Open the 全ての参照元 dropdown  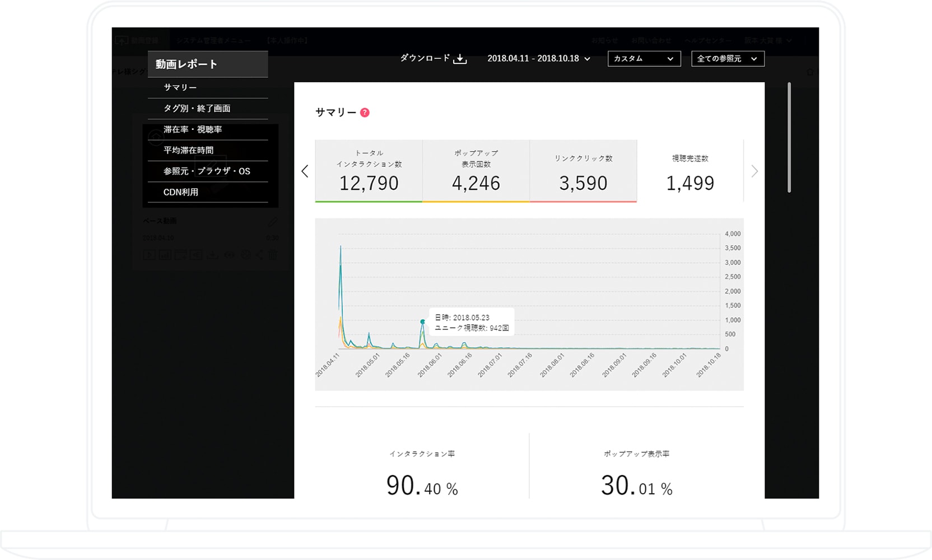point(728,59)
